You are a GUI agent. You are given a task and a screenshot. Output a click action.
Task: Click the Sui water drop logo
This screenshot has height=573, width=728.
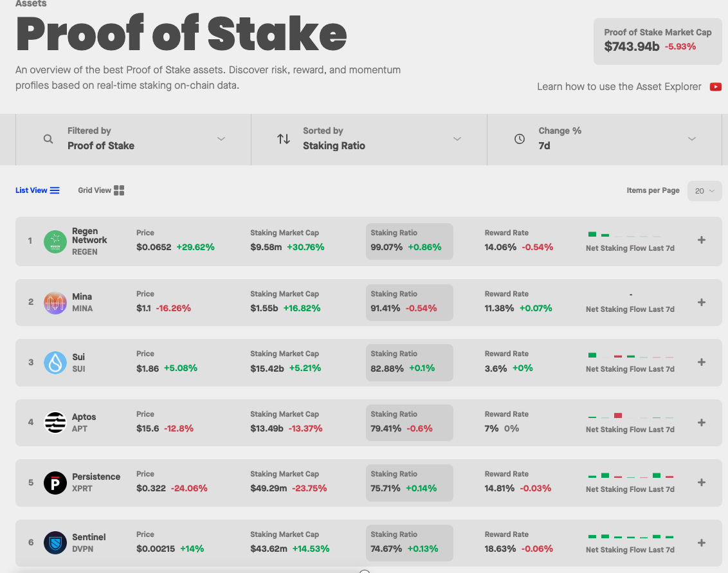tap(55, 363)
